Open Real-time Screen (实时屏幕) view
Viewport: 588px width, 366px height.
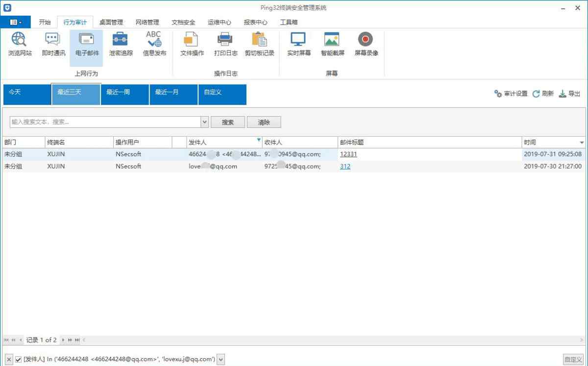pos(298,45)
